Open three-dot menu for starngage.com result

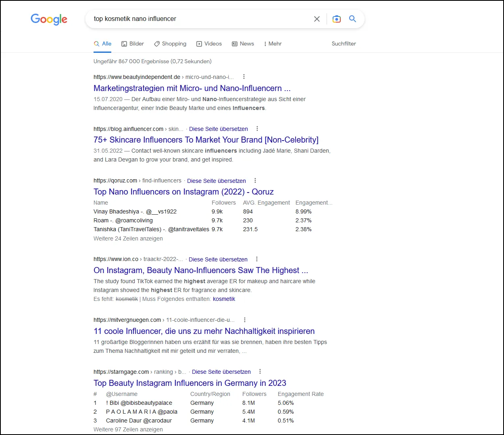click(260, 372)
